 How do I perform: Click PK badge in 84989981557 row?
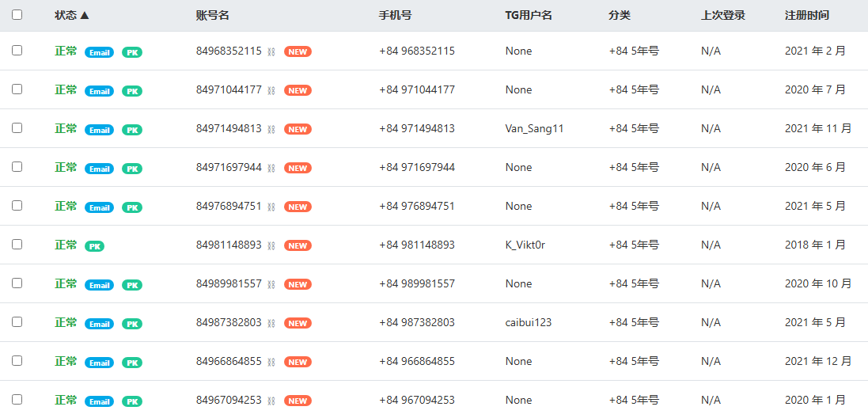(132, 284)
